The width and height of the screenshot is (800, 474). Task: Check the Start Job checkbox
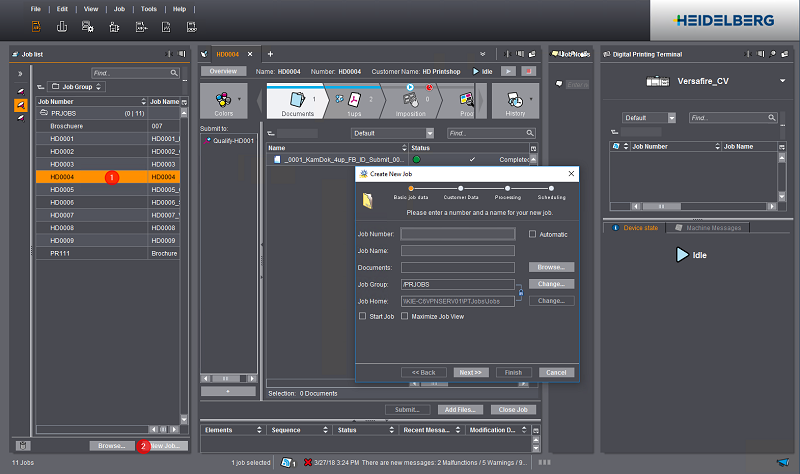coord(362,316)
